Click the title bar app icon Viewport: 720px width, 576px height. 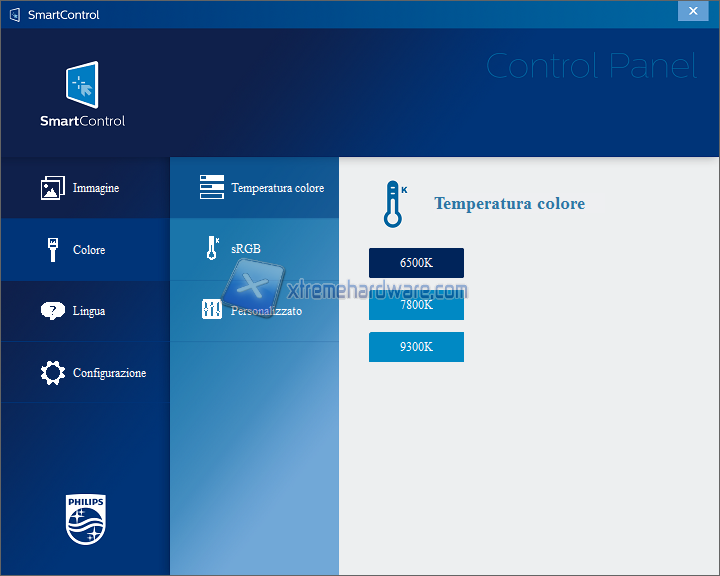pos(14,15)
